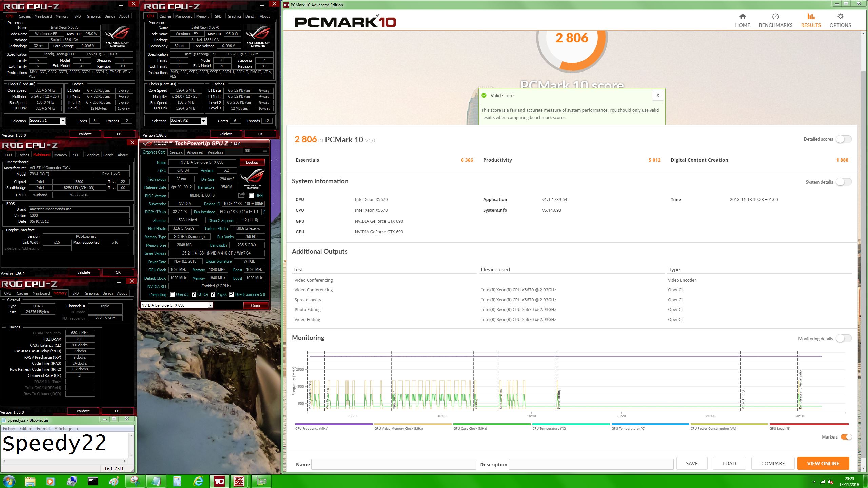Open PCMark 10 Options gear

tap(840, 21)
